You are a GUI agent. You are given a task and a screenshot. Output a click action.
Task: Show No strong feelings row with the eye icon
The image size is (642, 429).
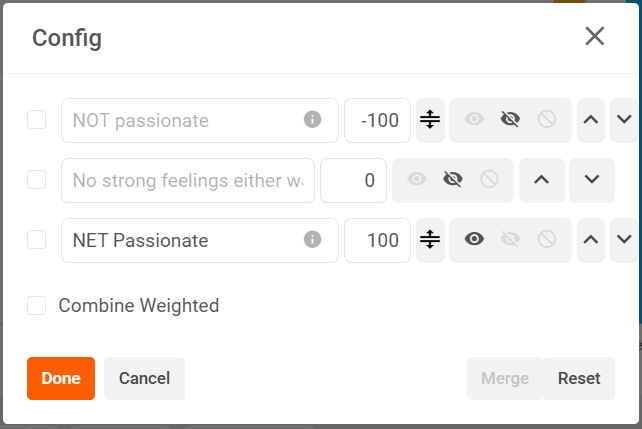pyautogui.click(x=417, y=179)
